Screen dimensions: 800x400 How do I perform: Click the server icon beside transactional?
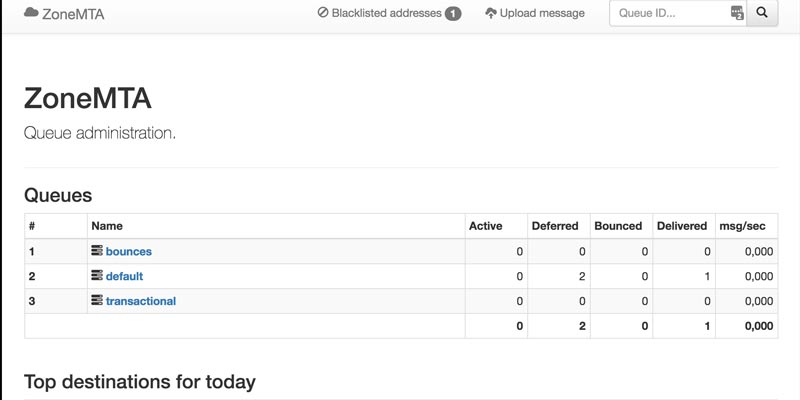pyautogui.click(x=97, y=301)
